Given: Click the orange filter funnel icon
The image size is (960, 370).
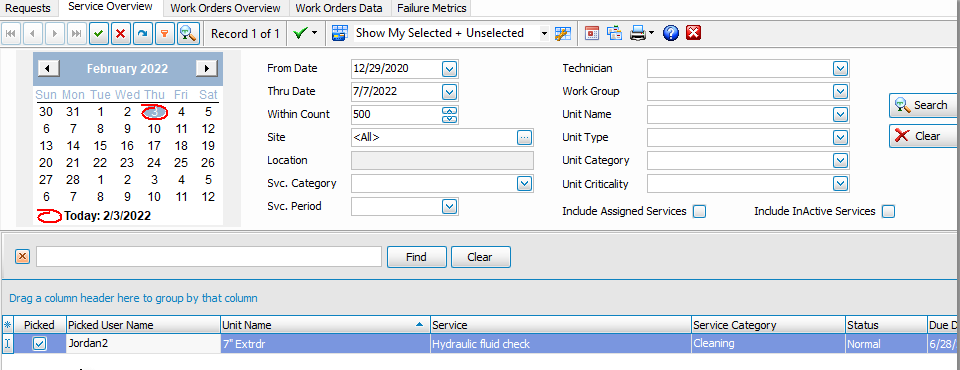Looking at the screenshot, I should point(164,34).
